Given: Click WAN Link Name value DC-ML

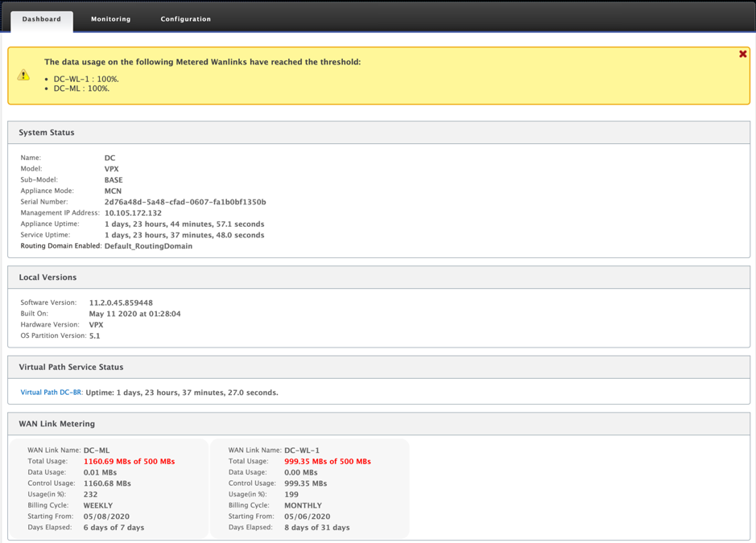Looking at the screenshot, I should pos(97,450).
